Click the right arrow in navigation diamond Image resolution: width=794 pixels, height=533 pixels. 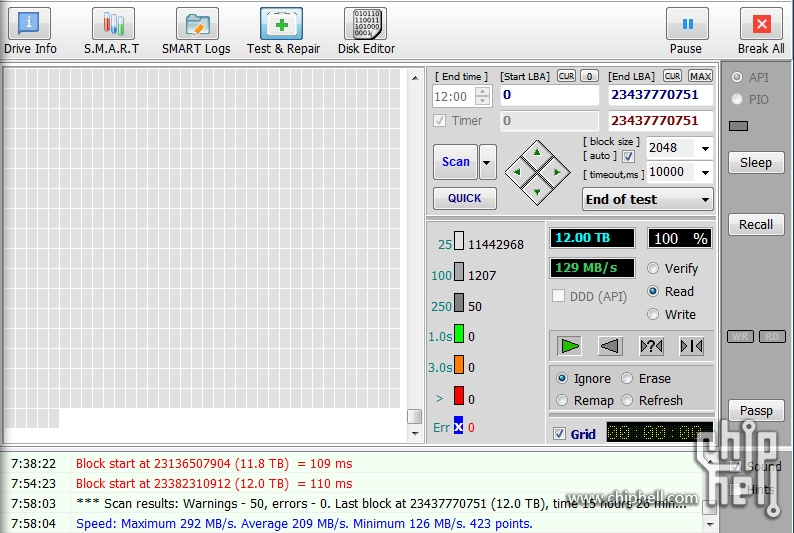point(557,172)
